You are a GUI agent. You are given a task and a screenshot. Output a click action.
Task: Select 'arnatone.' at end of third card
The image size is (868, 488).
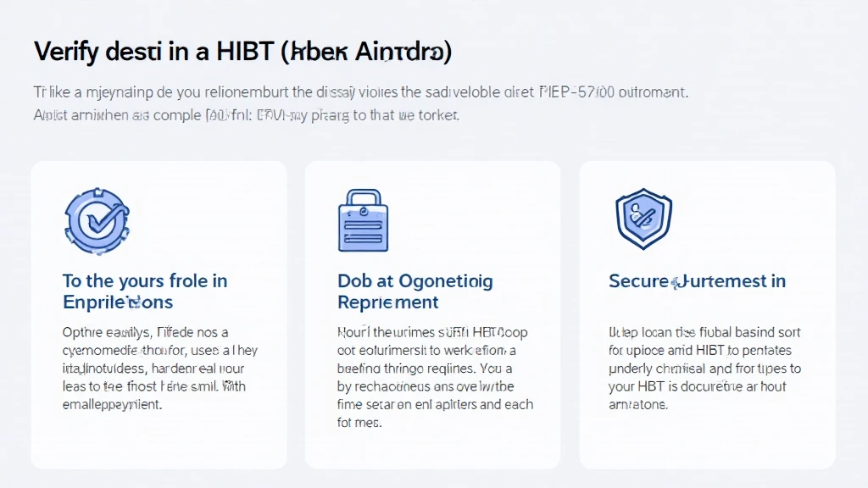(638, 404)
